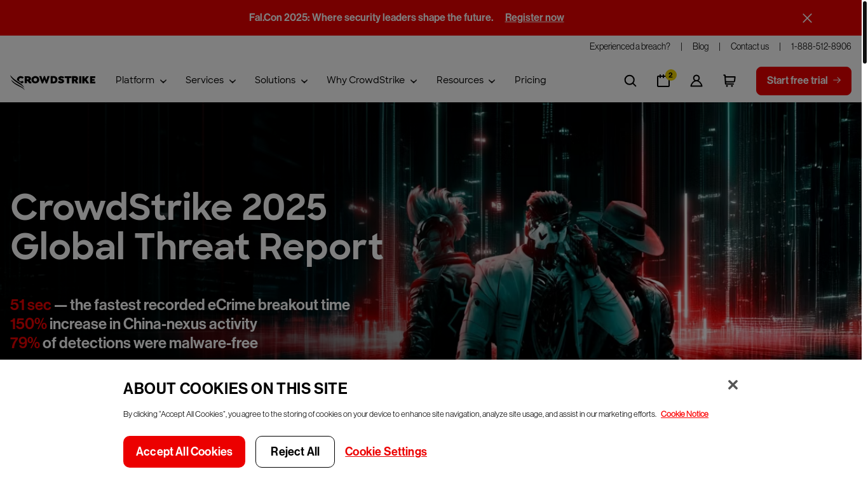Click the search magnifier icon
The height and width of the screenshot is (488, 868).
630,81
